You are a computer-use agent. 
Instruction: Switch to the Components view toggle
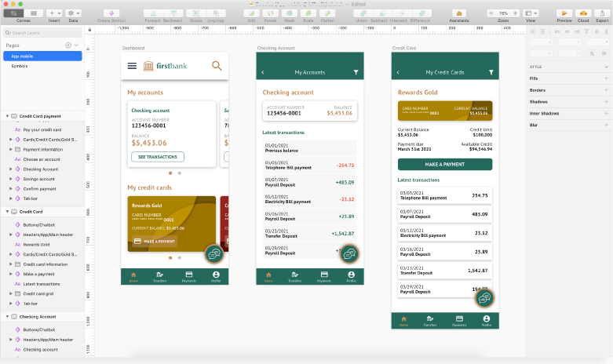[x=34, y=13]
